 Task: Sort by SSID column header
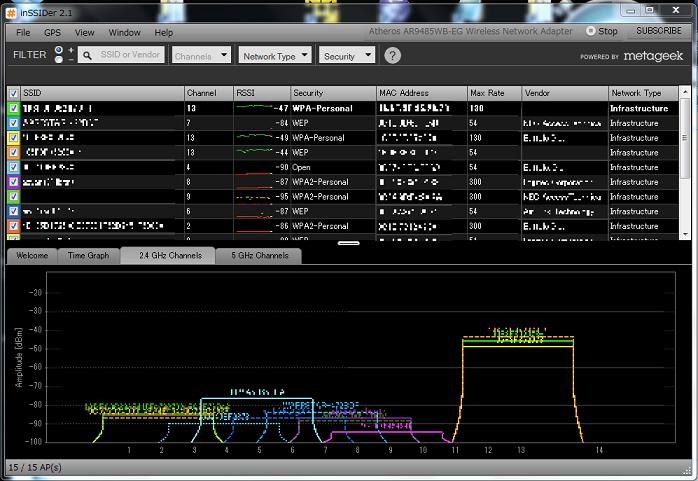[102, 93]
